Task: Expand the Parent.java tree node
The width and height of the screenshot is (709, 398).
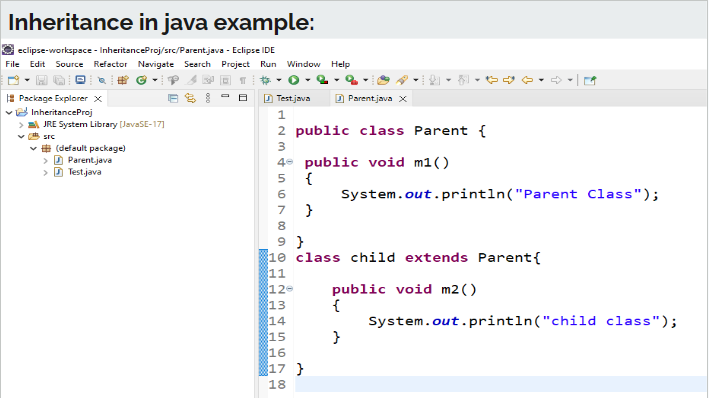Action: pos(45,160)
